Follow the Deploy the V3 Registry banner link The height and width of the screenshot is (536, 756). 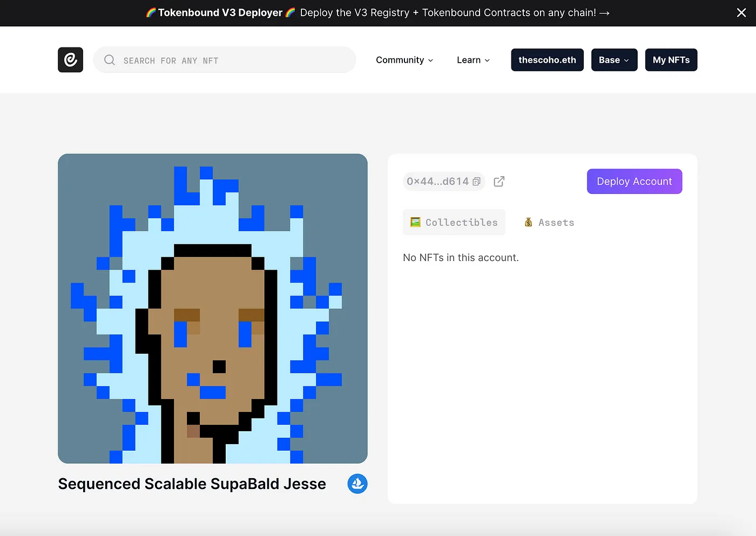455,13
